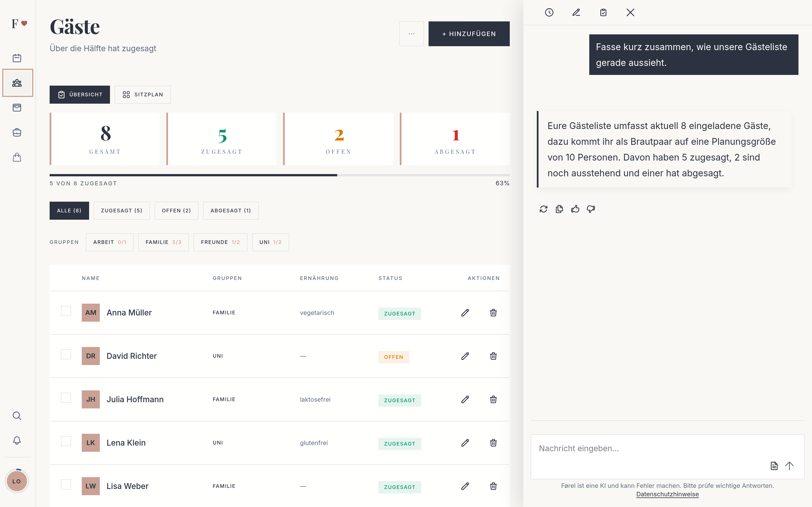Add a guest with Hinzufügen
This screenshot has width=812, height=507.
coord(469,34)
